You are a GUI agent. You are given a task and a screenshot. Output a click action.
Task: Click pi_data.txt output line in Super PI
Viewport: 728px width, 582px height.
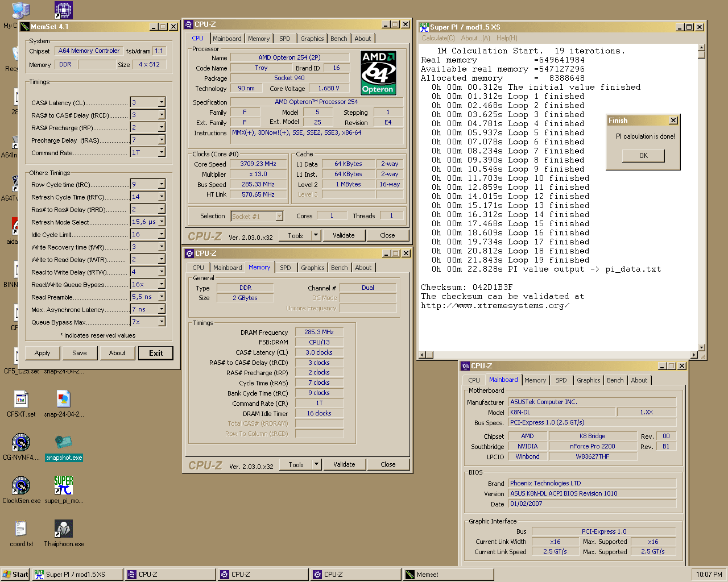[546, 269]
